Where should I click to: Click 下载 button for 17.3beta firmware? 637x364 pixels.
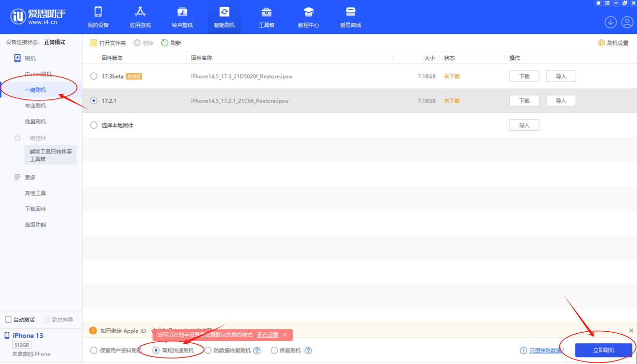pyautogui.click(x=524, y=76)
